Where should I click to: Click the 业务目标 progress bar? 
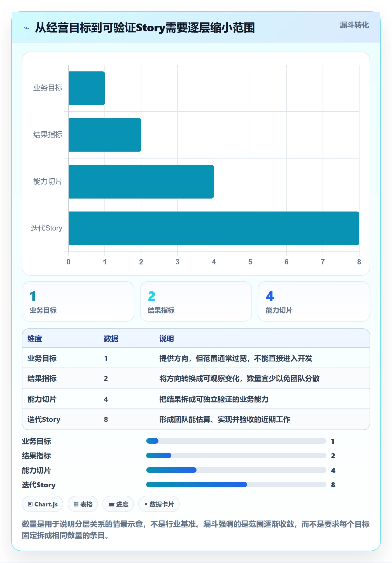[236, 441]
